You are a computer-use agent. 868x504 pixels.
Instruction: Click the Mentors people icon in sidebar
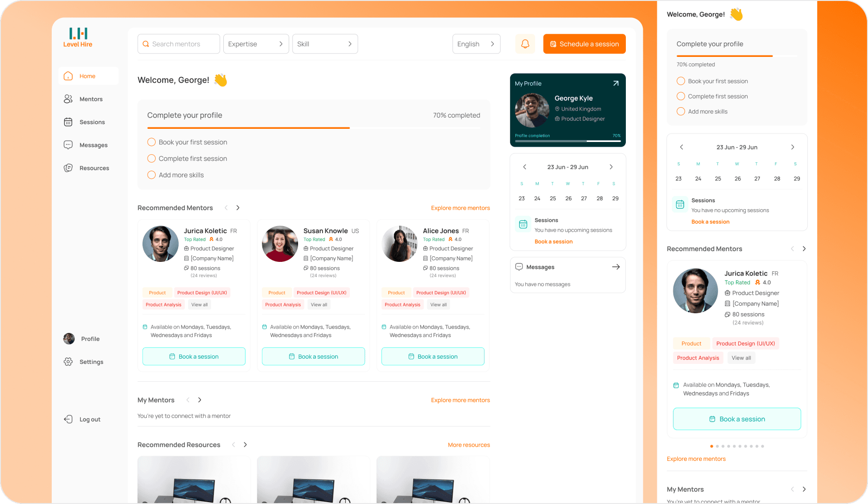(x=68, y=99)
